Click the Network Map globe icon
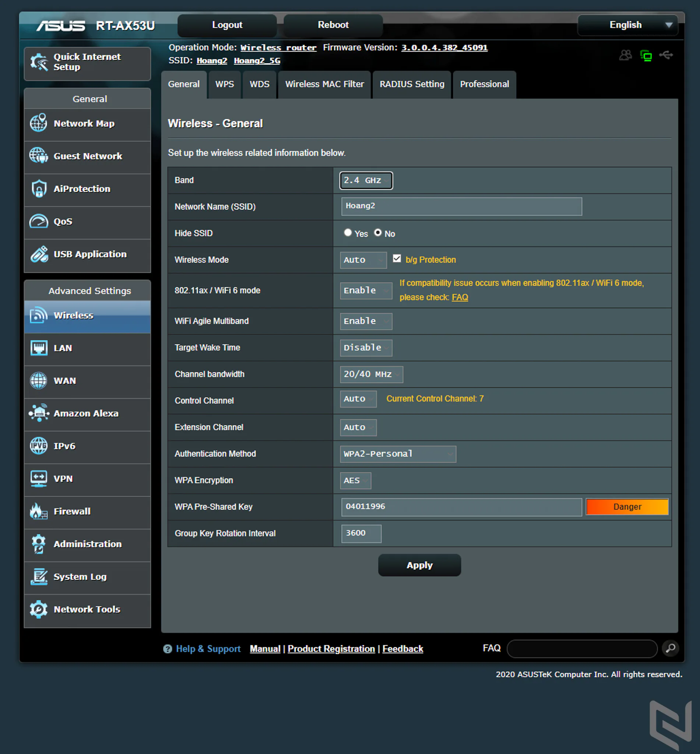 tap(39, 123)
